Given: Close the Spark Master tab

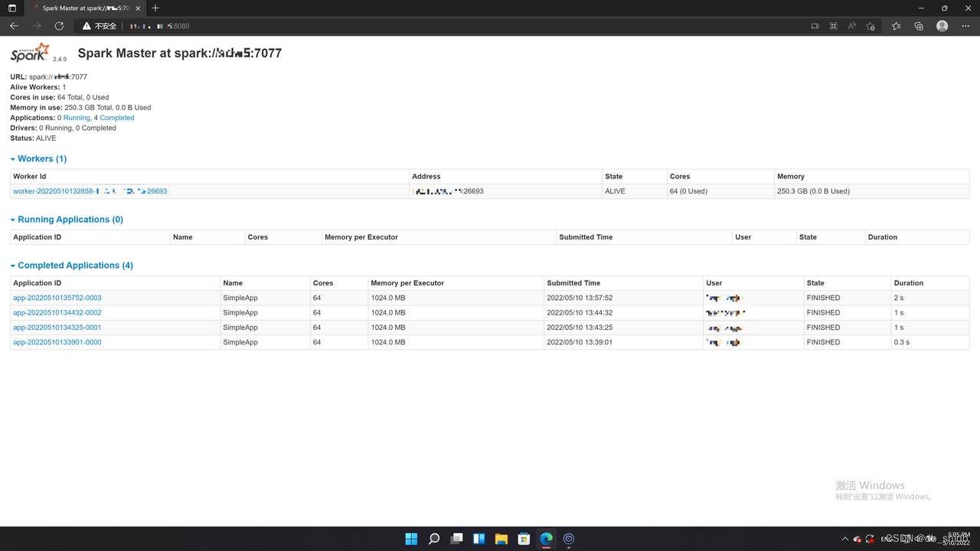Looking at the screenshot, I should coord(138,8).
